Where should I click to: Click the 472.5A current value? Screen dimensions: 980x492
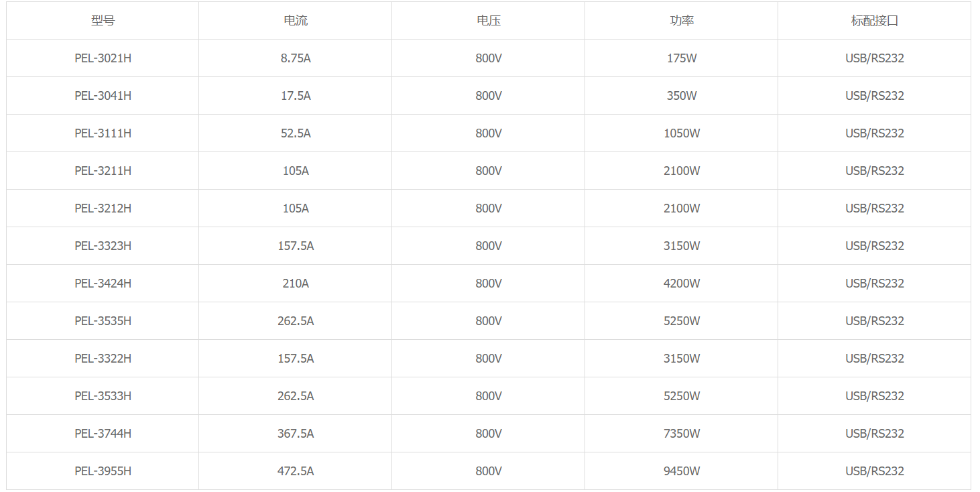296,471
